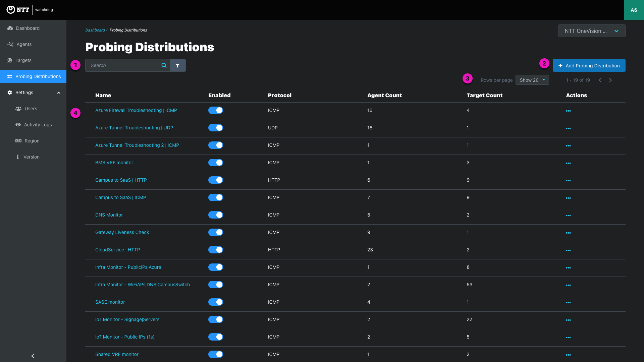
Task: Disable Gateway Liveness Check toggle
Action: (x=216, y=232)
